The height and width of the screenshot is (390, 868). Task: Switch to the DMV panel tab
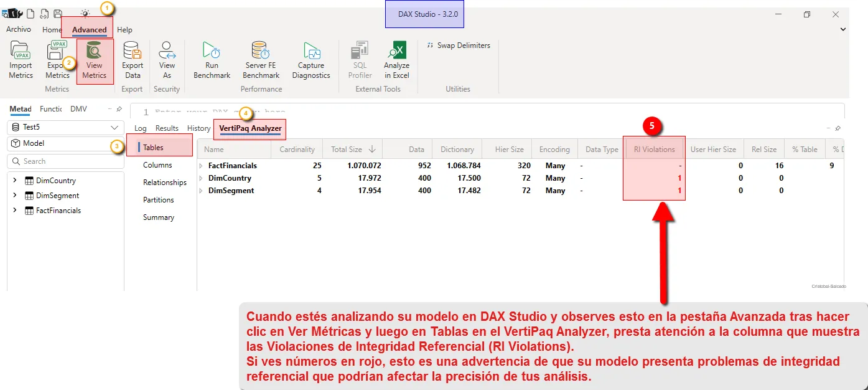78,109
